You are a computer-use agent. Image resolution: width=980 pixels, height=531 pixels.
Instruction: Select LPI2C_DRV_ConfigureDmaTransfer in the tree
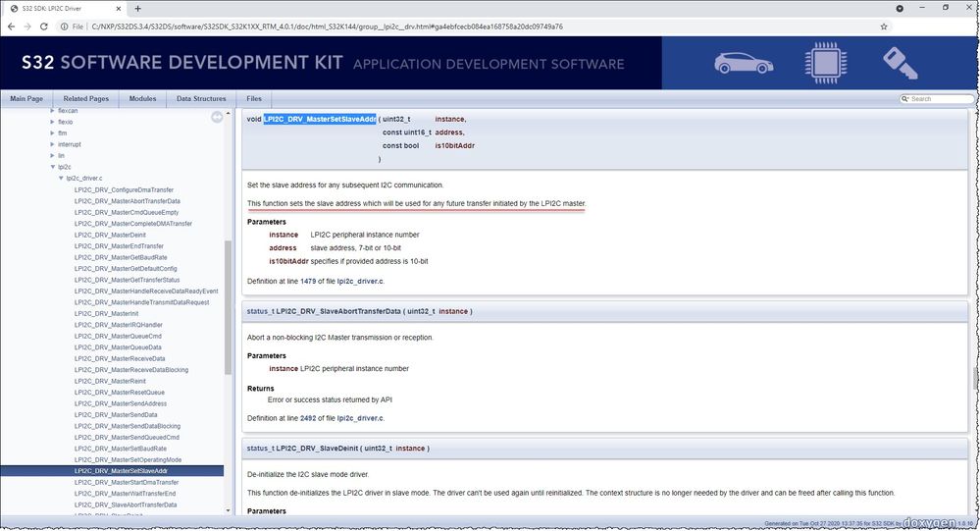click(124, 190)
